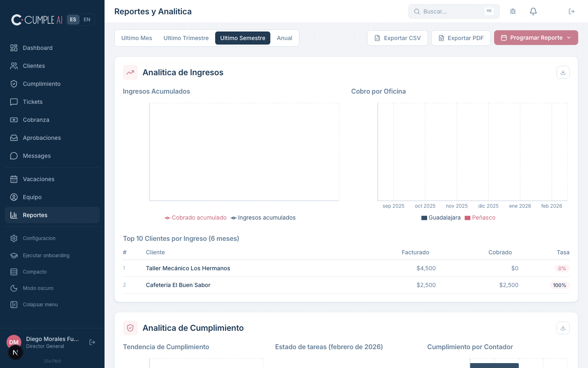Hide the Cobrado acumulado legend series
The width and height of the screenshot is (588, 368).
point(196,218)
